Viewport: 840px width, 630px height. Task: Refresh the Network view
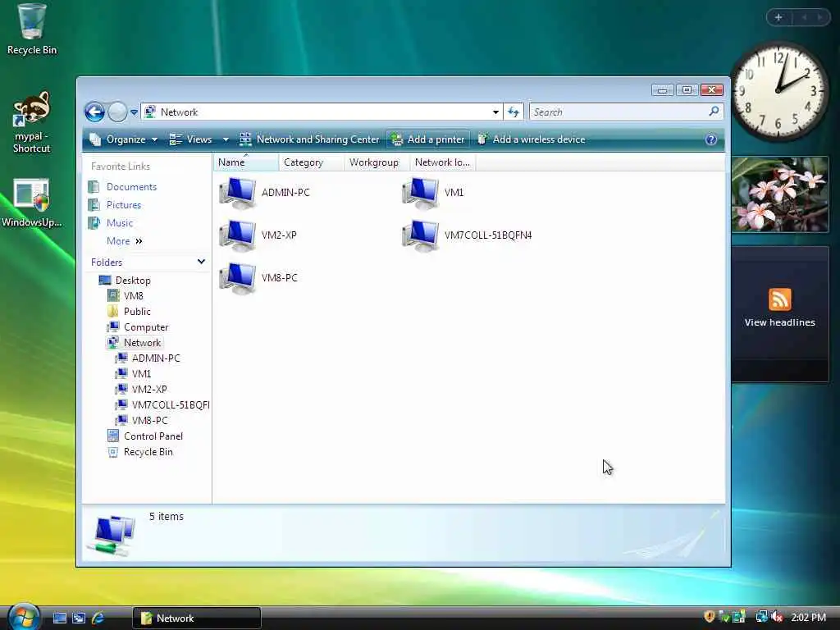[x=514, y=112]
